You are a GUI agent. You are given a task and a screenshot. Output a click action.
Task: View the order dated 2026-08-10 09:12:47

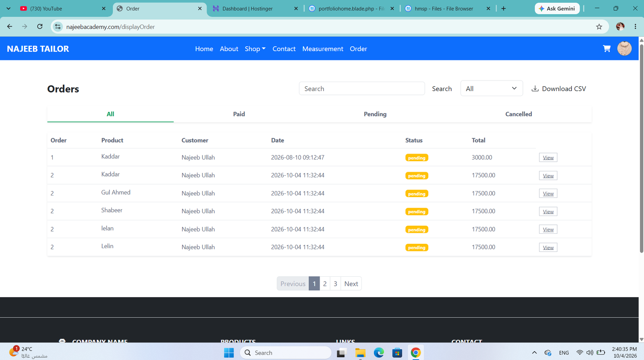548,158
